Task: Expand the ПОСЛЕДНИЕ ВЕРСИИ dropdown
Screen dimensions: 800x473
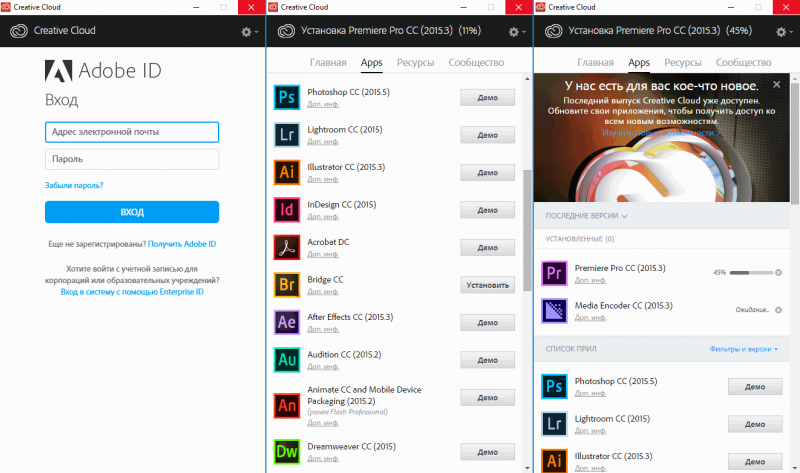Action: [x=586, y=216]
